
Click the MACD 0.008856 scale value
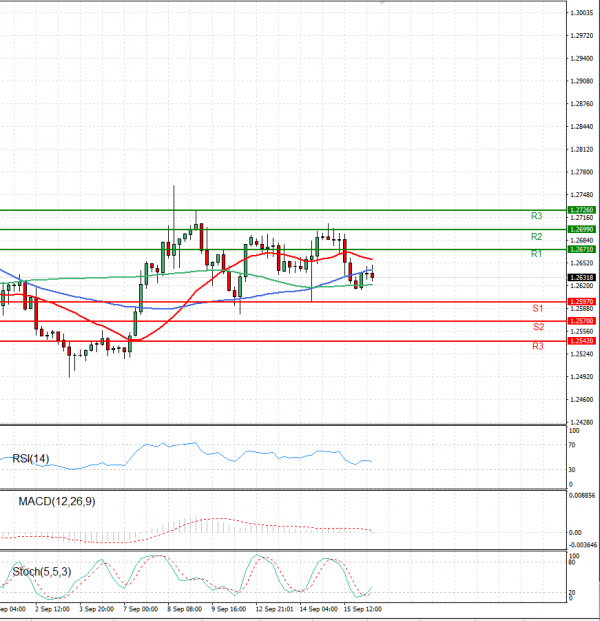point(582,495)
